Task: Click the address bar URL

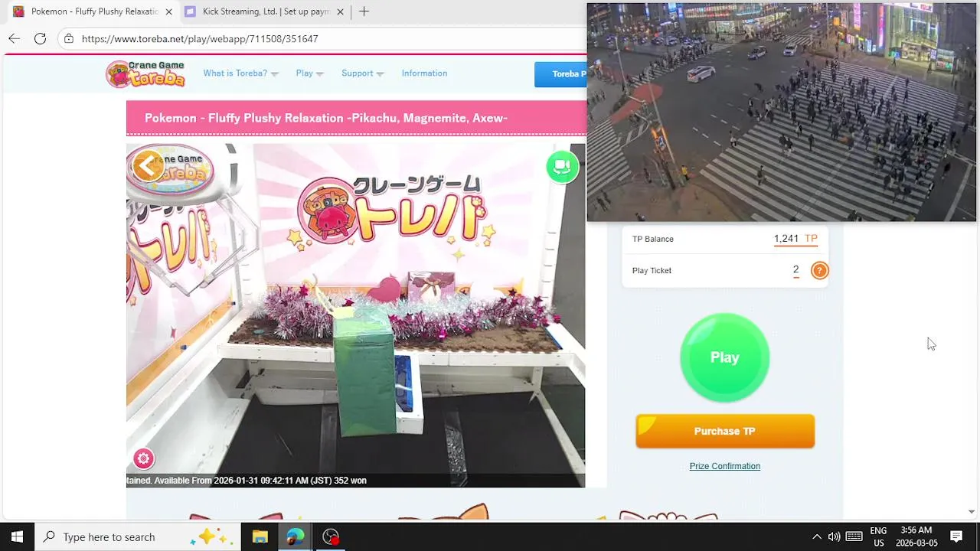Action: 200,38
